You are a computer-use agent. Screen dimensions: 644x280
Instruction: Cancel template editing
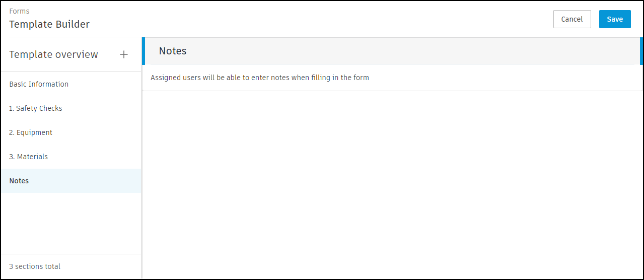[x=571, y=19]
